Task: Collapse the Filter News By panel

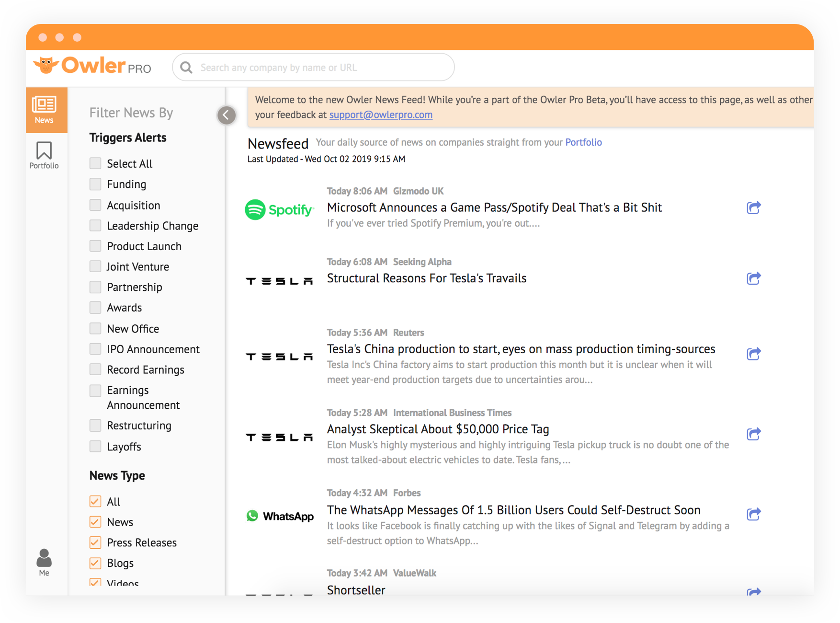Action: click(x=227, y=115)
